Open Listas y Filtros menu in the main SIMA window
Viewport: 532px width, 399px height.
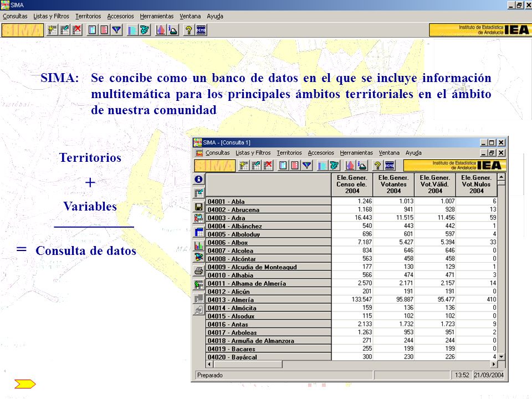[51, 16]
